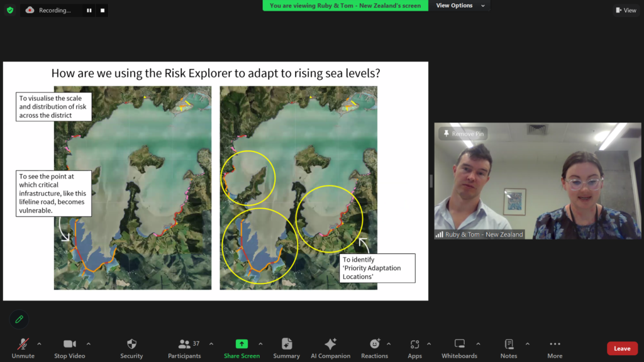Toggle Stop Video camera button

click(69, 344)
